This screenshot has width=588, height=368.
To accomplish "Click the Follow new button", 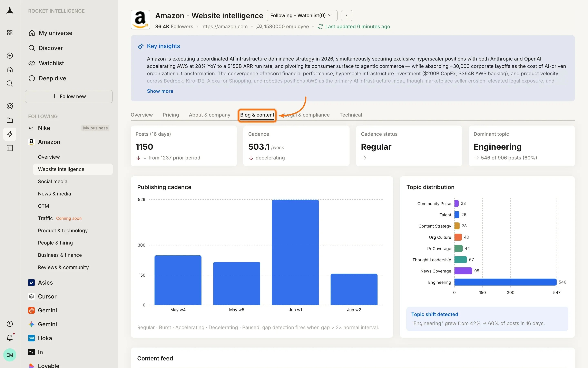I will click(69, 96).
